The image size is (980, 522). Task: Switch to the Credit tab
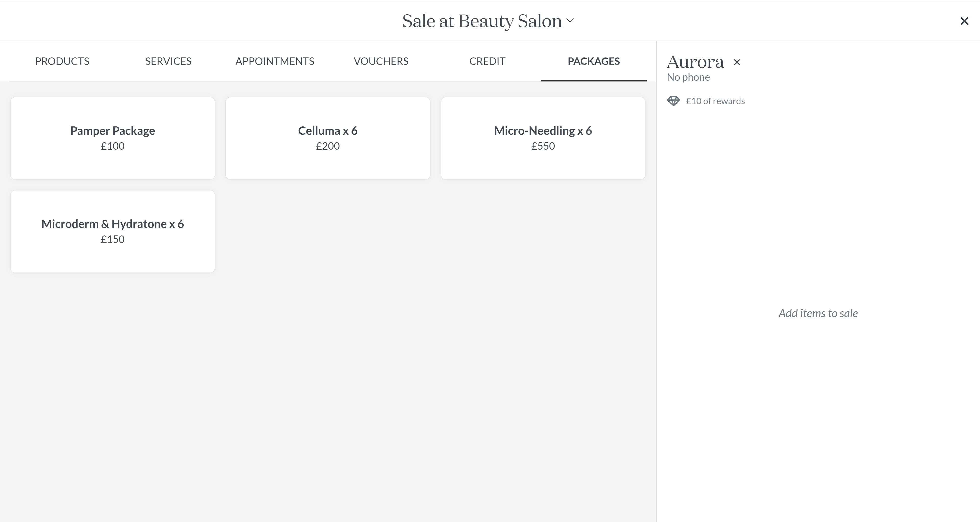coord(487,61)
